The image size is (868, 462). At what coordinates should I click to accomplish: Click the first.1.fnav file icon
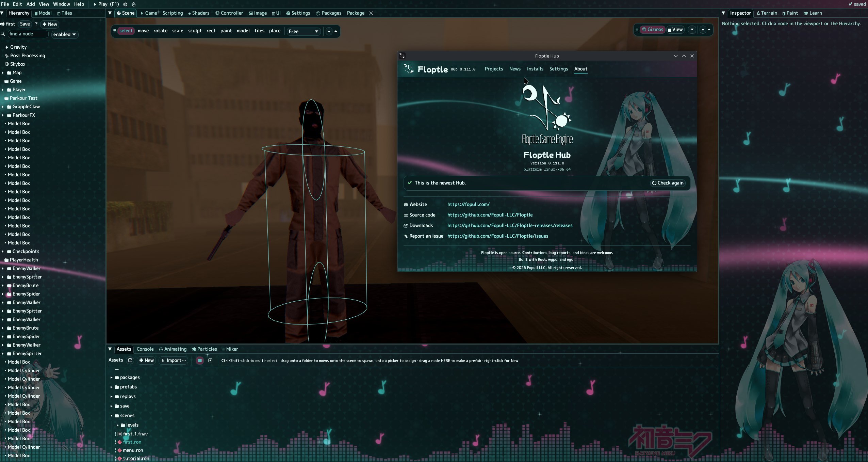[x=120, y=434]
